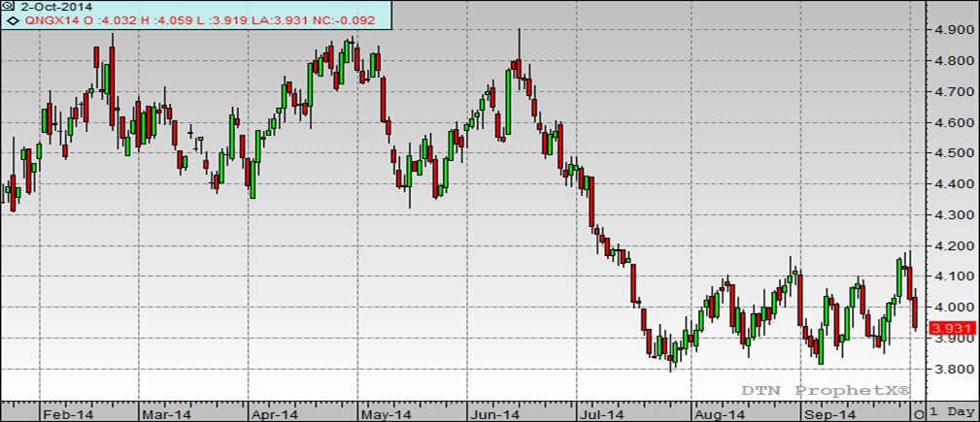The width and height of the screenshot is (980, 422).
Task: Click the 4.500 price axis label
Action: pyautogui.click(x=953, y=153)
